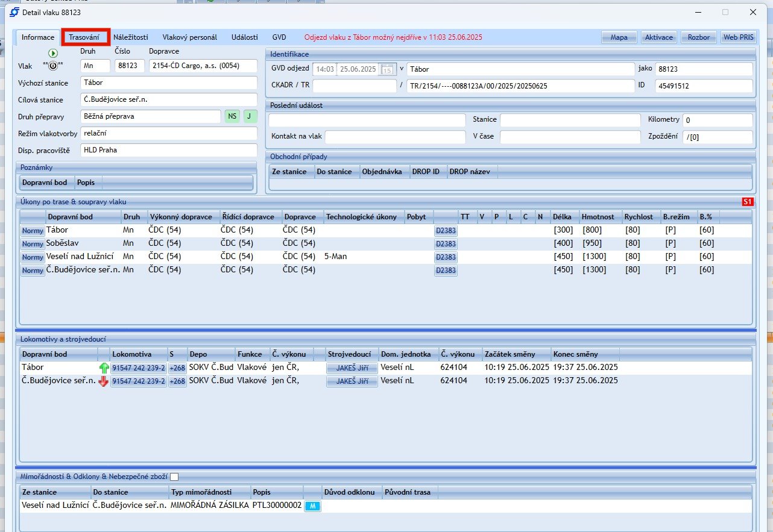773x532 pixels.
Task: Click the red down arrow in Č.Budějovice locomotive row
Action: coord(103,381)
